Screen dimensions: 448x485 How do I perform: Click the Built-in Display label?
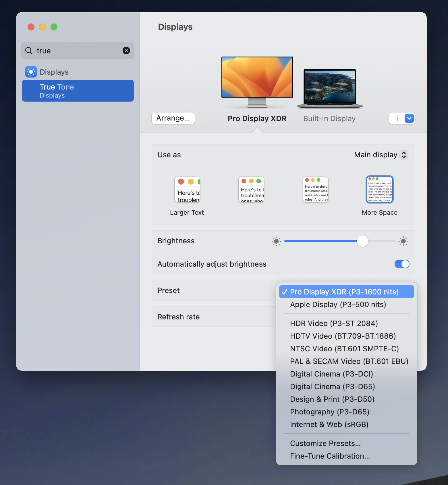(x=329, y=119)
